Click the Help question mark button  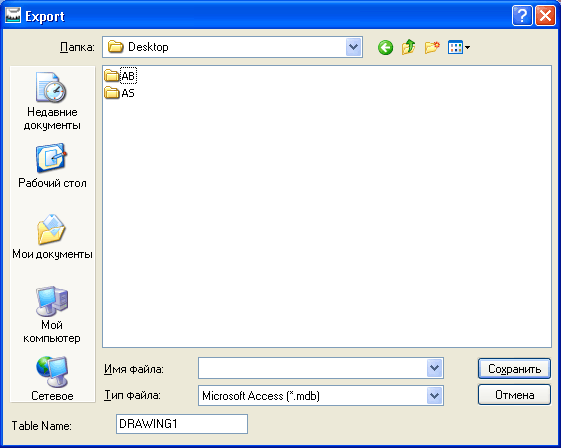click(x=522, y=16)
